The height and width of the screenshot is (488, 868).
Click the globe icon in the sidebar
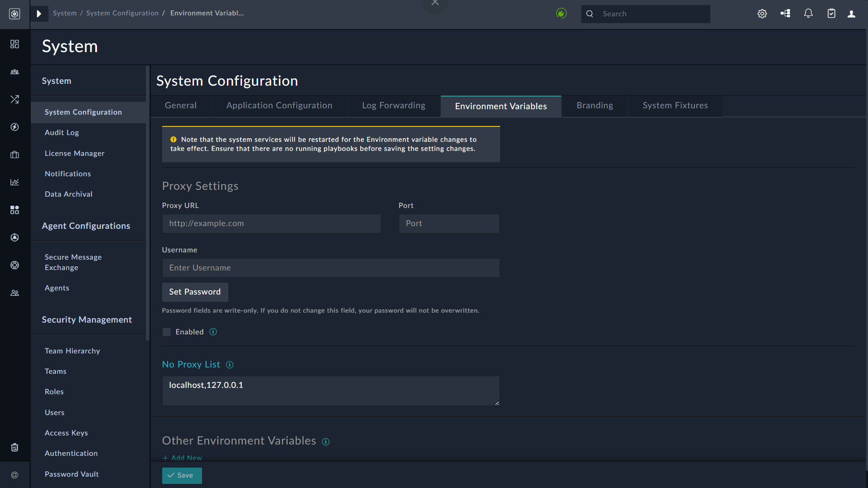point(14,265)
